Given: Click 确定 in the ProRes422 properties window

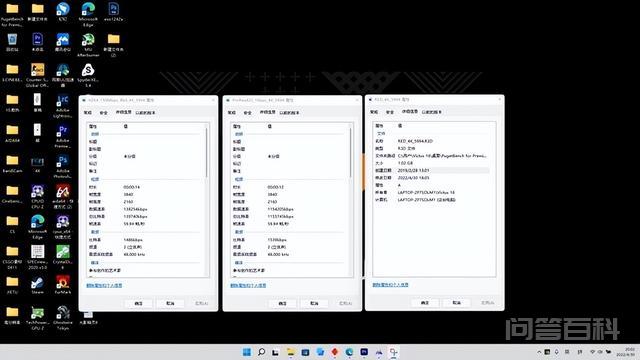Looking at the screenshot, I should pos(282,303).
